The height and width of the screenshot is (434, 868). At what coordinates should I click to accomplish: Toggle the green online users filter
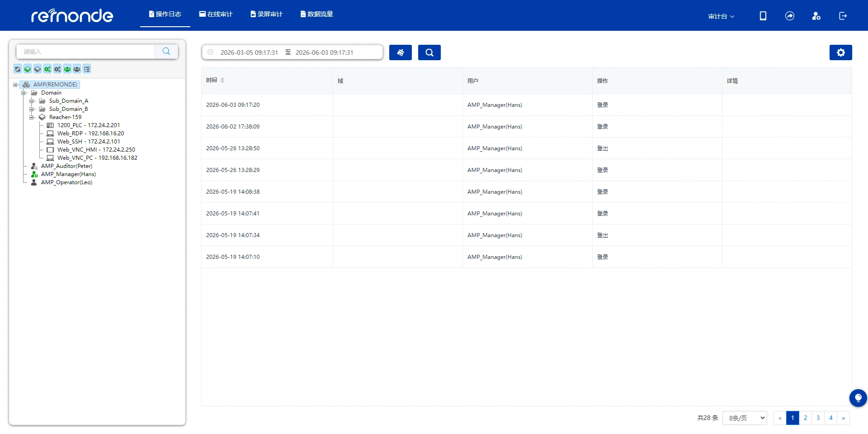pyautogui.click(x=67, y=69)
